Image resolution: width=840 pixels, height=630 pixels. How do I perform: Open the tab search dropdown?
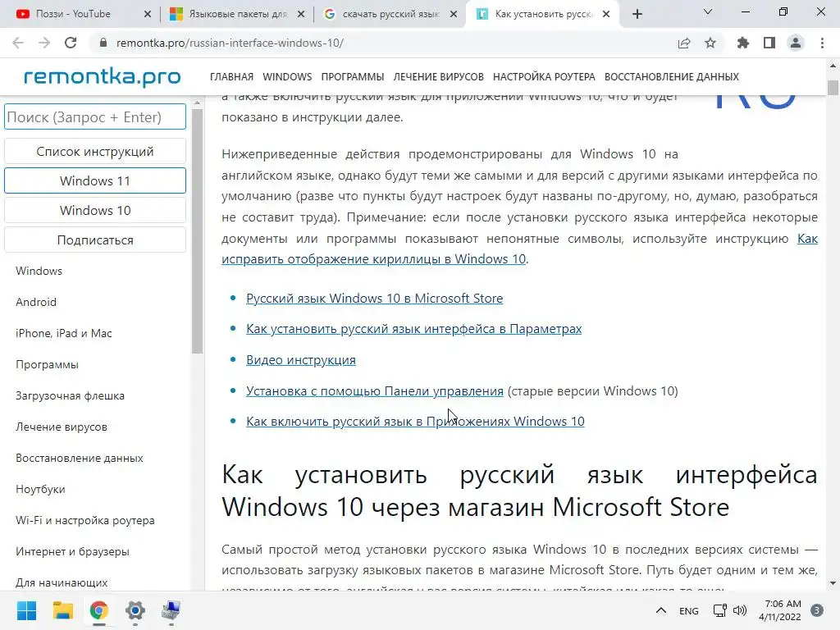tap(708, 11)
